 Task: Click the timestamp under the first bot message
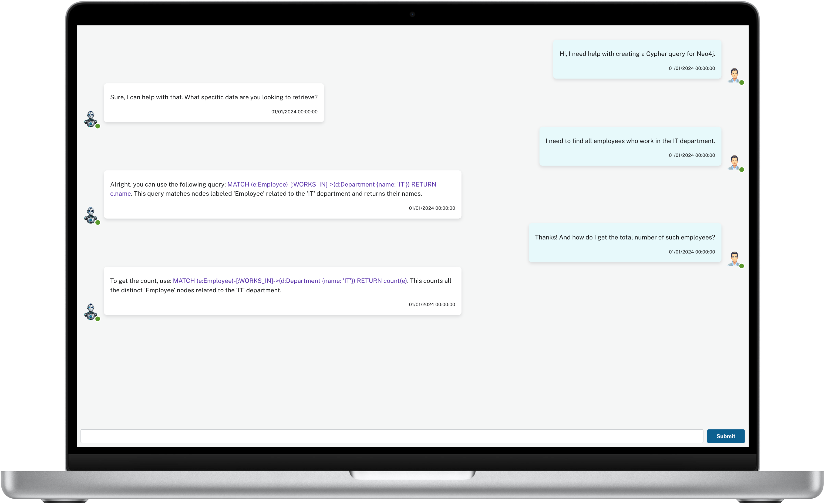point(294,112)
